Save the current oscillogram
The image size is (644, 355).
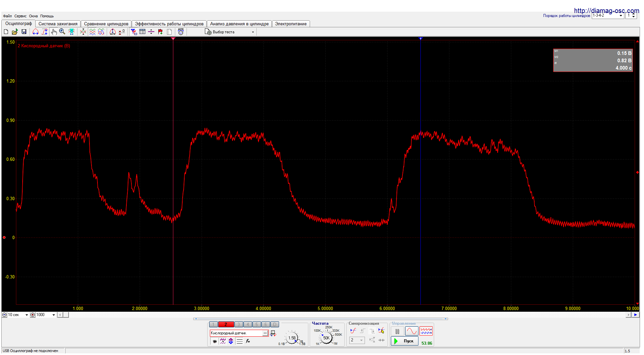pyautogui.click(x=24, y=32)
